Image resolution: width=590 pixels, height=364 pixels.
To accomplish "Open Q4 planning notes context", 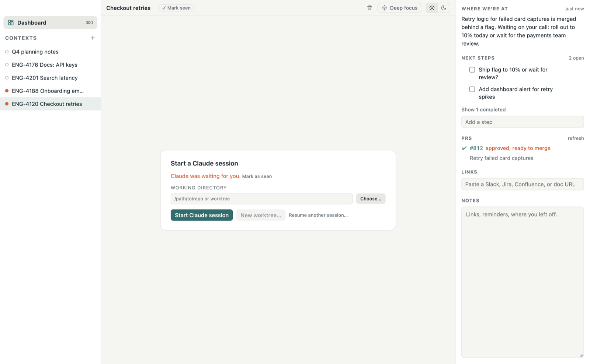I will (51, 52).
